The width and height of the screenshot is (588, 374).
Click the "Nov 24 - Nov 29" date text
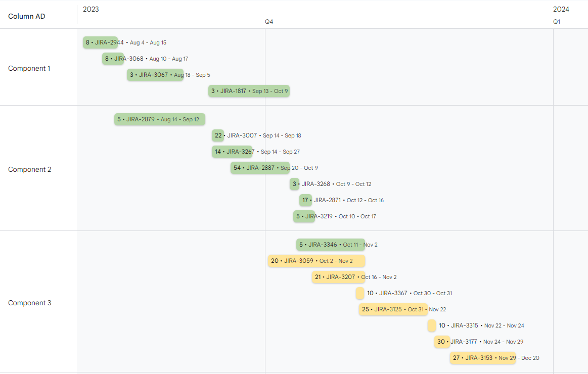tap(503, 341)
